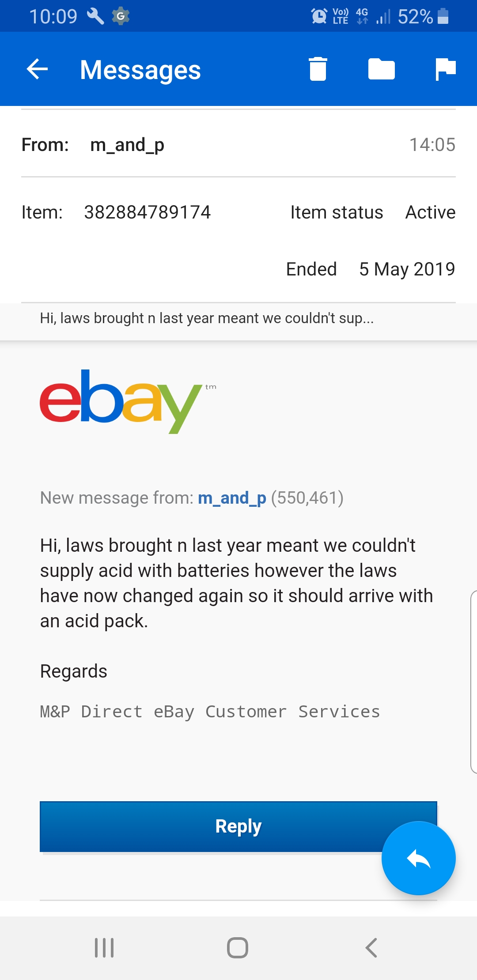Tap the alarm icon in status bar
The image size is (477, 980).
tap(319, 16)
